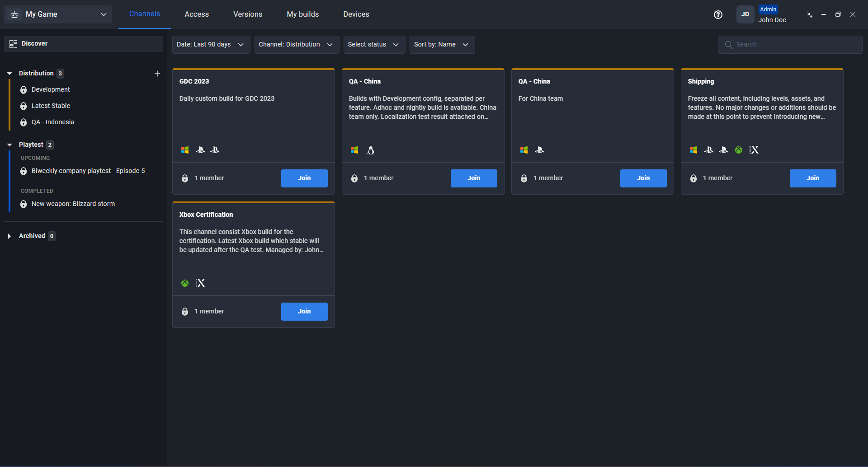Select Discover in the sidebar
868x467 pixels.
click(83, 44)
